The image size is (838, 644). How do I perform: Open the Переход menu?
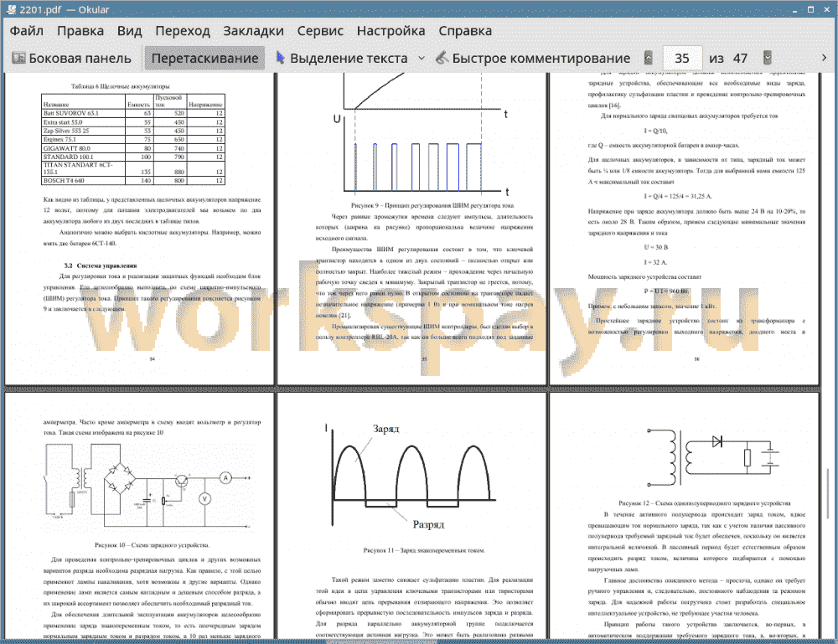[x=183, y=31]
